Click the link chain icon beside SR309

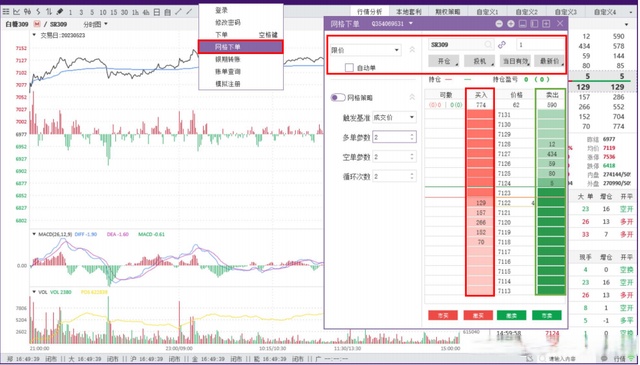[502, 45]
